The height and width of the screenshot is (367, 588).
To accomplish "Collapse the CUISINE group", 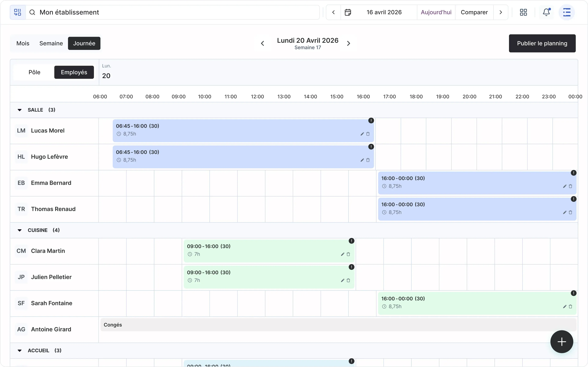I will click(x=20, y=230).
